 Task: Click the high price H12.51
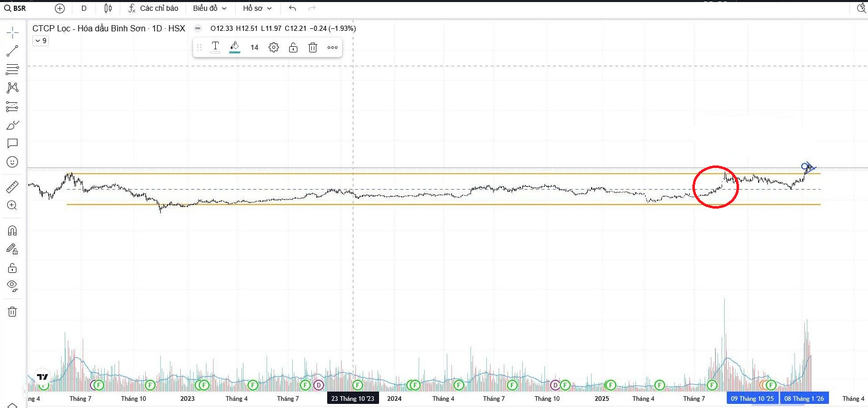(247, 28)
